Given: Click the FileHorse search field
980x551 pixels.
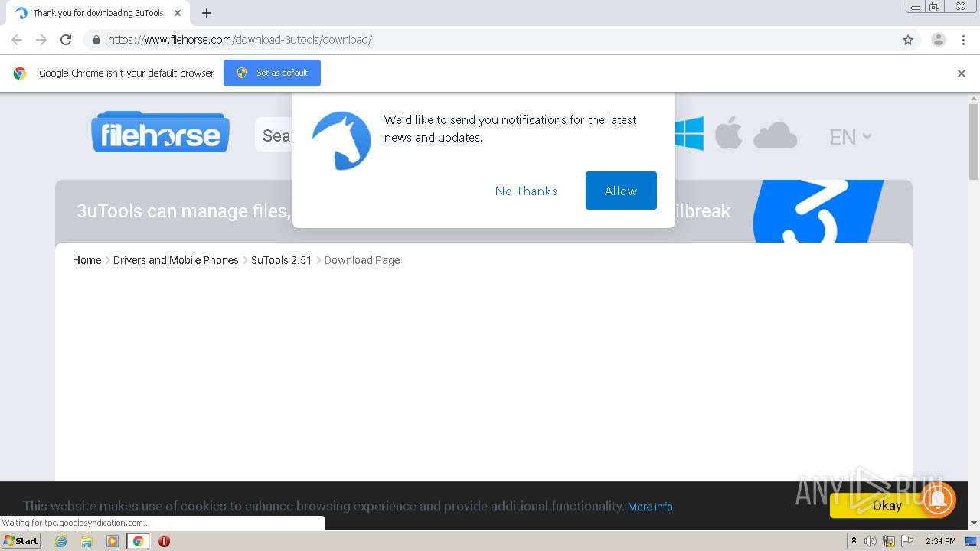Looking at the screenshot, I should pos(274,135).
